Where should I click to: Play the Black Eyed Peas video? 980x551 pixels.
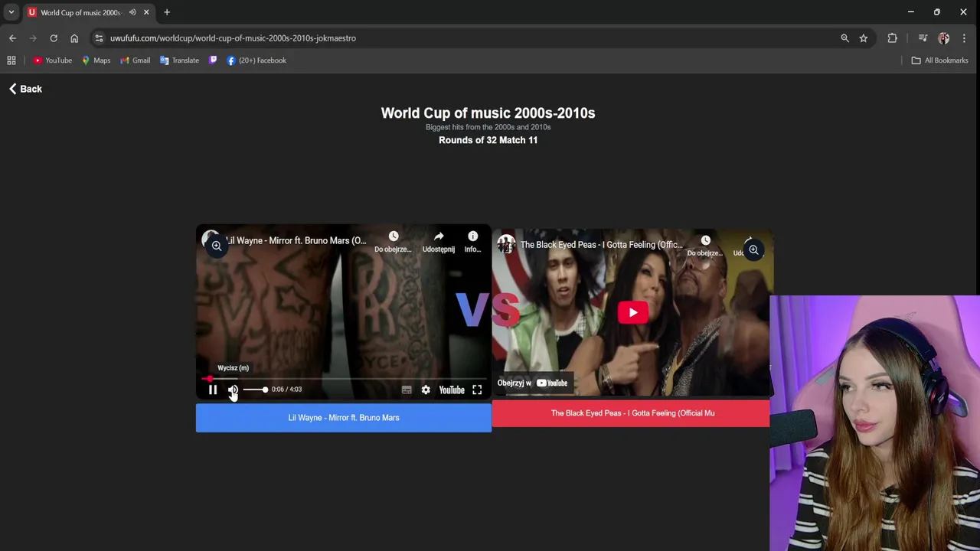pyautogui.click(x=632, y=312)
